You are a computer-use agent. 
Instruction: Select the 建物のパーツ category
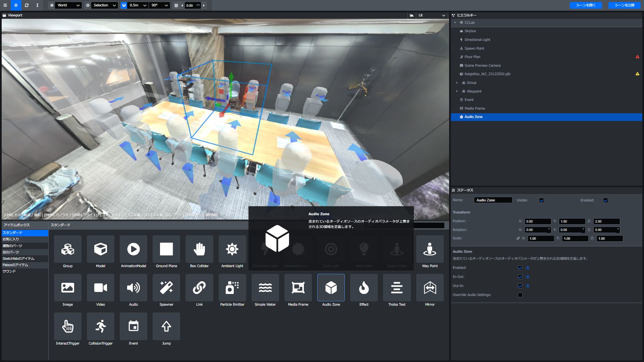pyautogui.click(x=25, y=246)
